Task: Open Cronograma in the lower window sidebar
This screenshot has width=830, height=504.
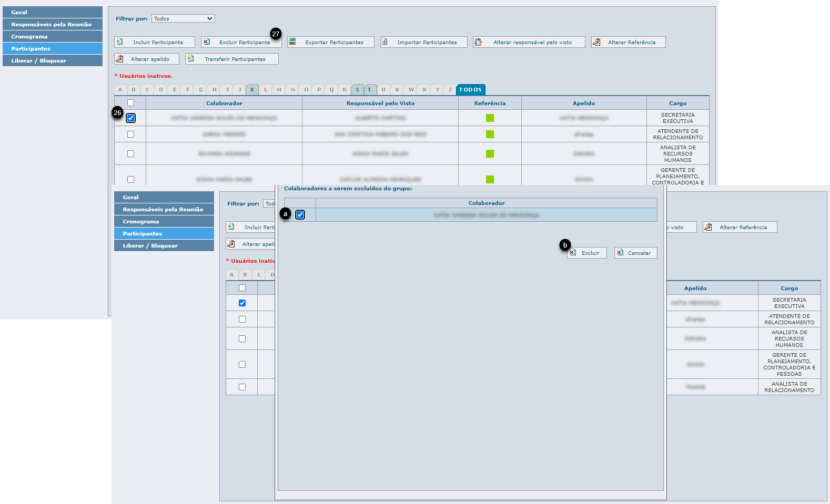Action: pos(164,221)
